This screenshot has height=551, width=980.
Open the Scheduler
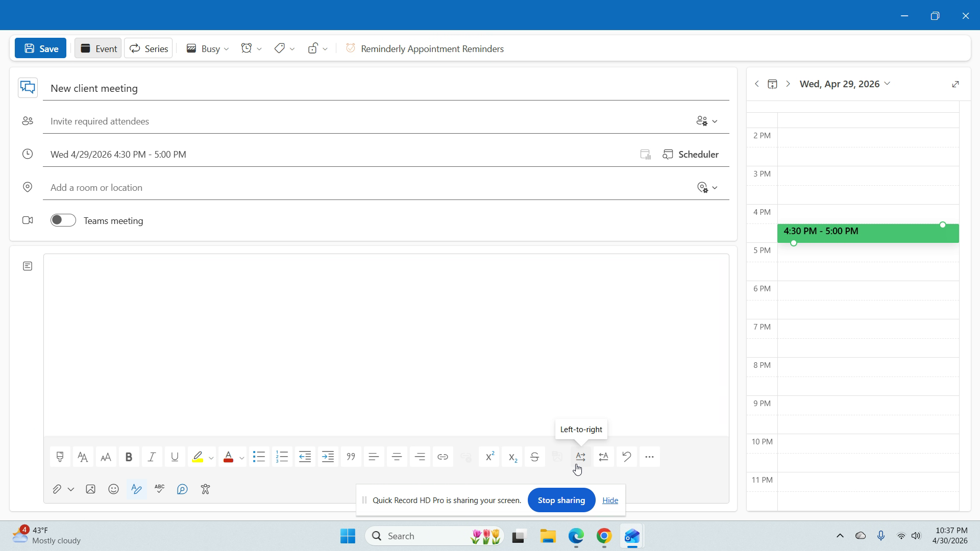[x=691, y=155]
